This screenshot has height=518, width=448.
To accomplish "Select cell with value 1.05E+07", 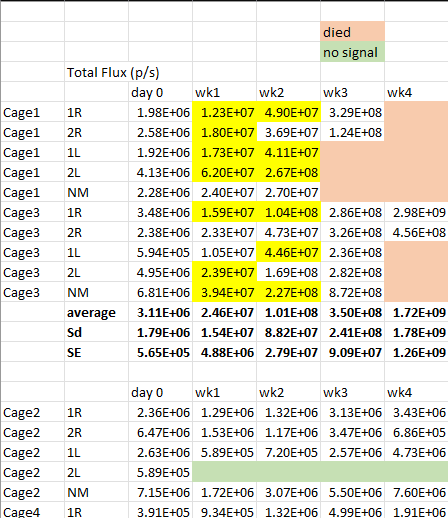I will coord(224,252).
